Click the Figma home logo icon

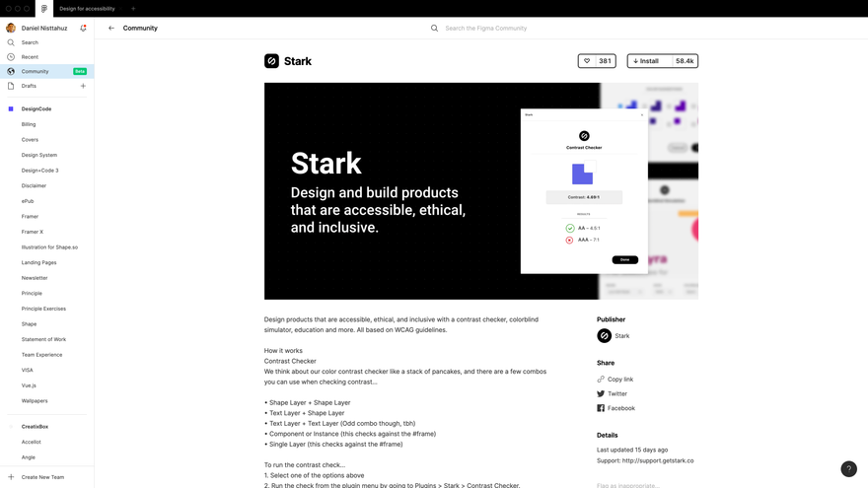coord(44,8)
